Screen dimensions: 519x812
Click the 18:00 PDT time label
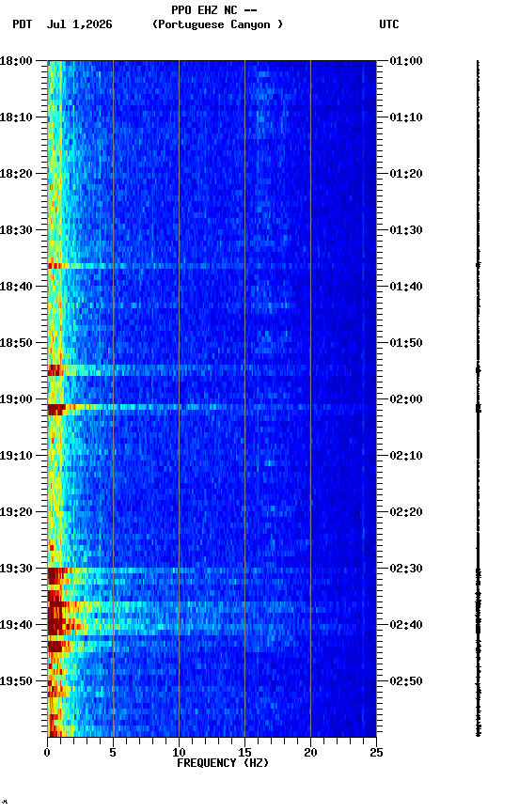tap(16, 61)
